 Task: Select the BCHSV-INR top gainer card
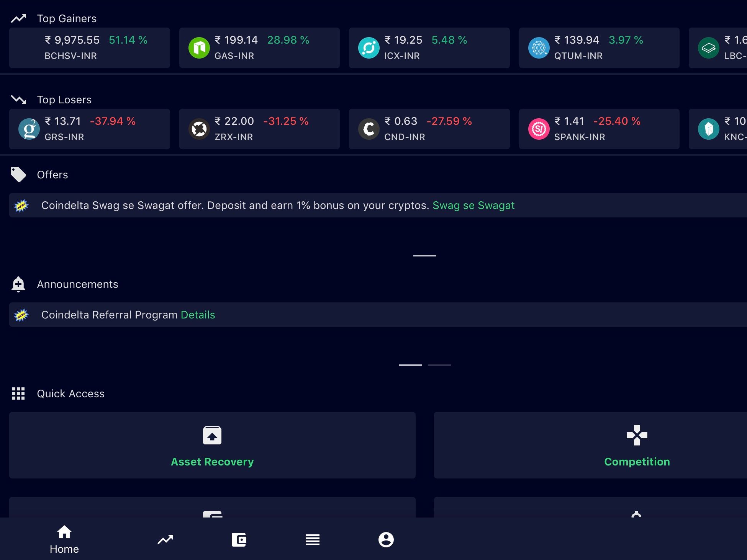pyautogui.click(x=90, y=48)
